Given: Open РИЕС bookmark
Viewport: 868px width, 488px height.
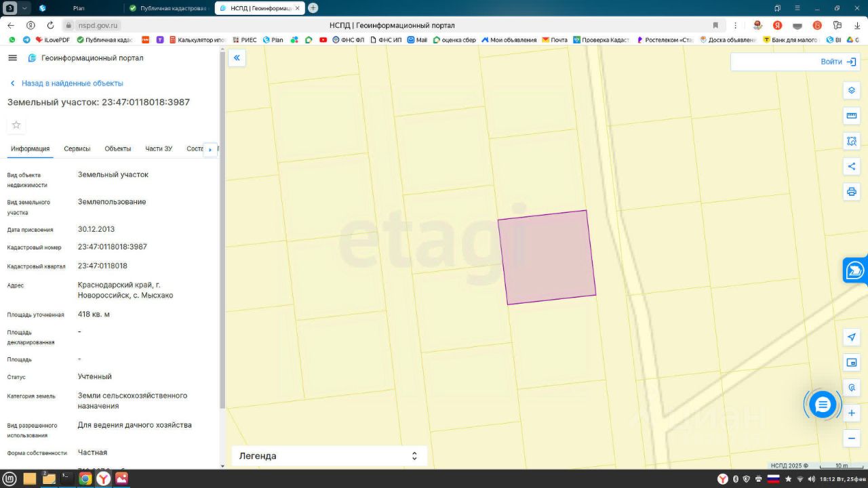Looking at the screenshot, I should point(245,40).
